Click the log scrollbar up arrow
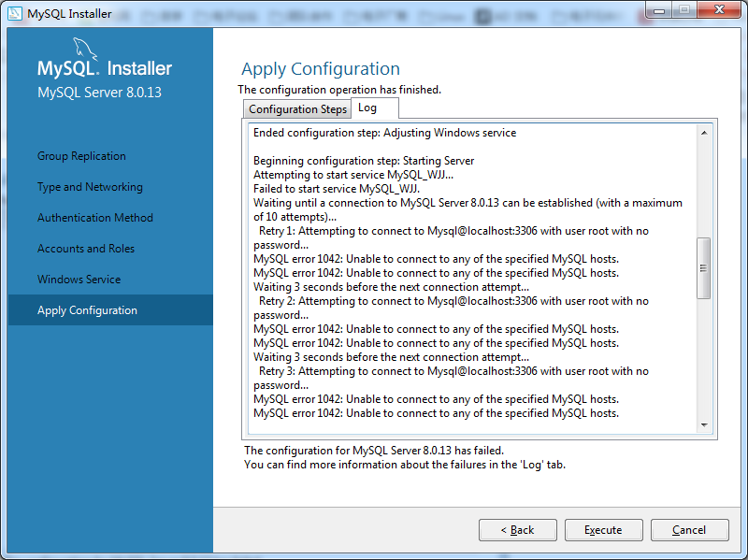This screenshot has width=748, height=560. [x=704, y=133]
